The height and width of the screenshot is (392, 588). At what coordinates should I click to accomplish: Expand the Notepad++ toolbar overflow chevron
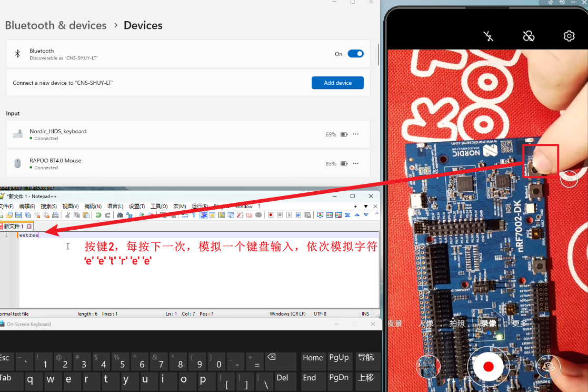coord(376,213)
